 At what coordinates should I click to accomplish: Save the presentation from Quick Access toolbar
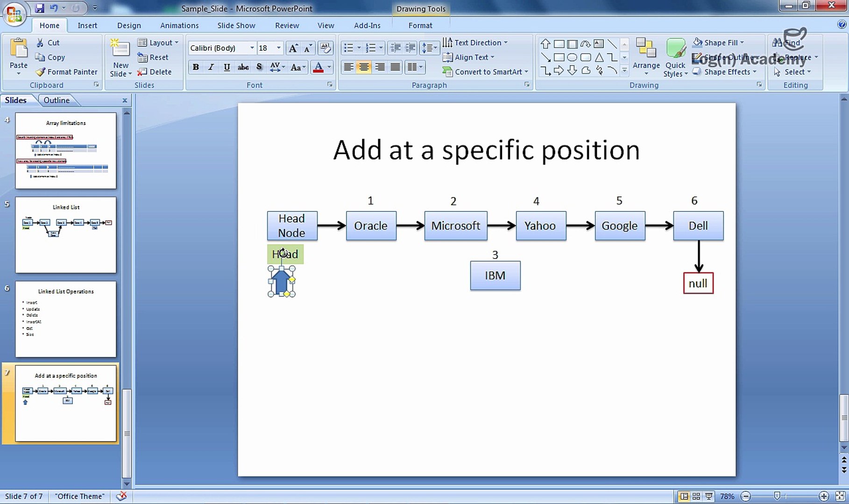39,8
